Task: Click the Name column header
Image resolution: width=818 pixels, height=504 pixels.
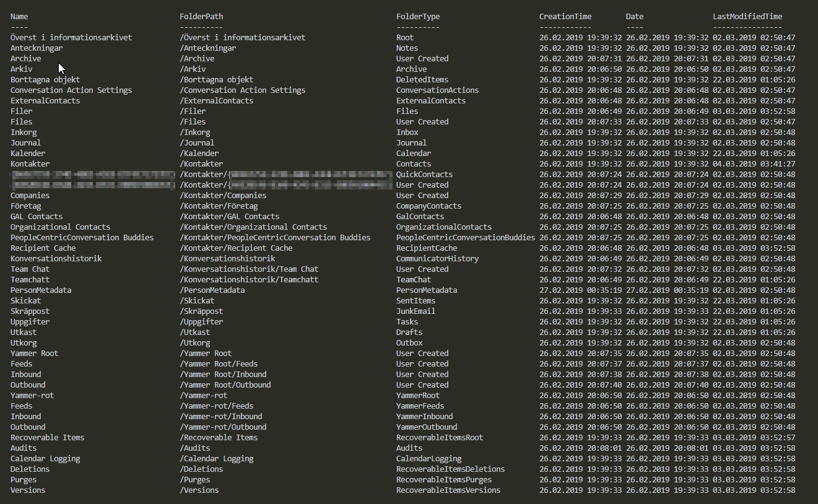Action: [19, 16]
